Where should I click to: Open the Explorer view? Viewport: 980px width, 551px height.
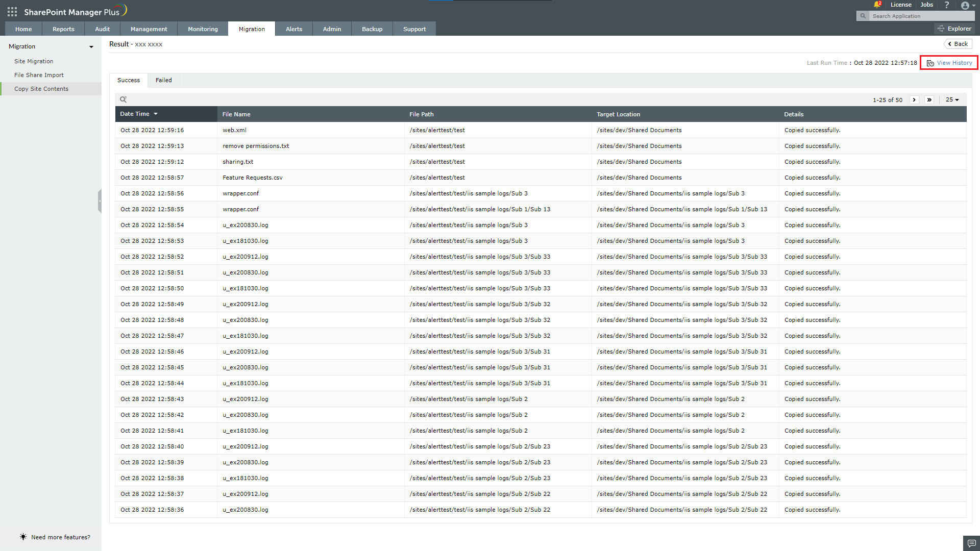(x=955, y=28)
